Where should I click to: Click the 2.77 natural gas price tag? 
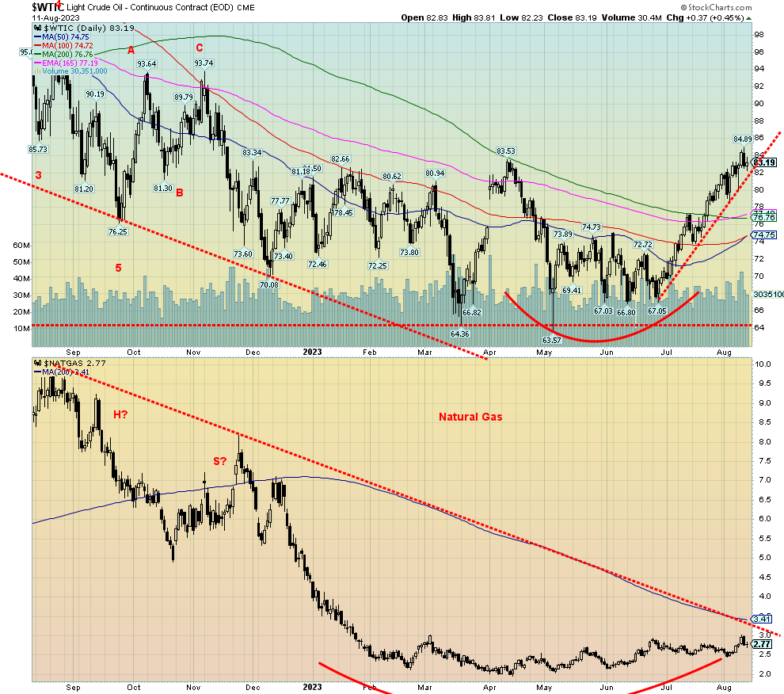pos(762,645)
